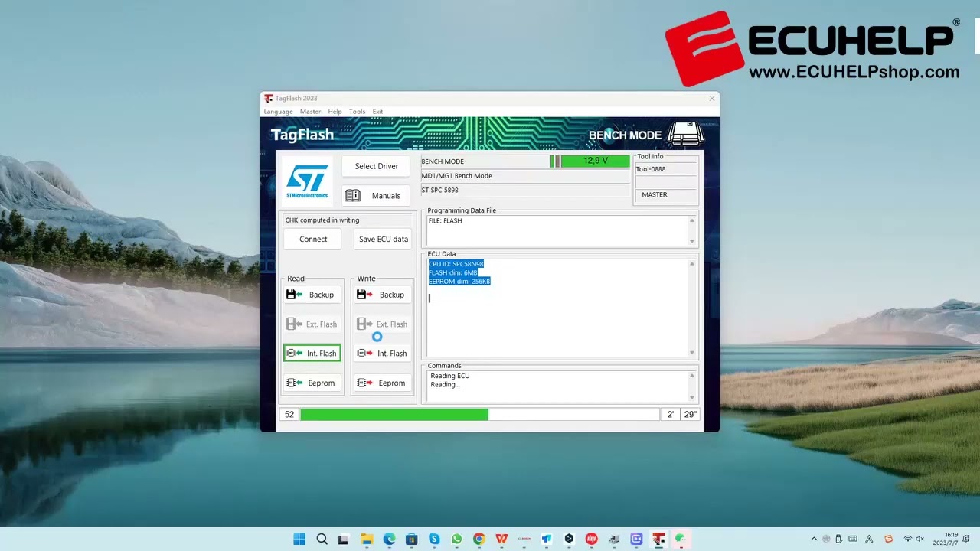Click the Commands scroll down arrow
This screenshot has width=980, height=551.
[692, 397]
